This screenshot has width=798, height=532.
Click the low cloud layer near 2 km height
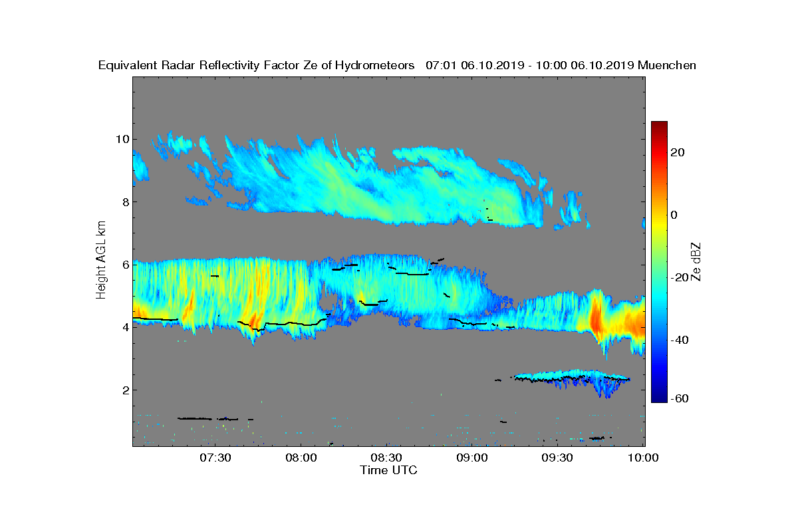point(573,379)
